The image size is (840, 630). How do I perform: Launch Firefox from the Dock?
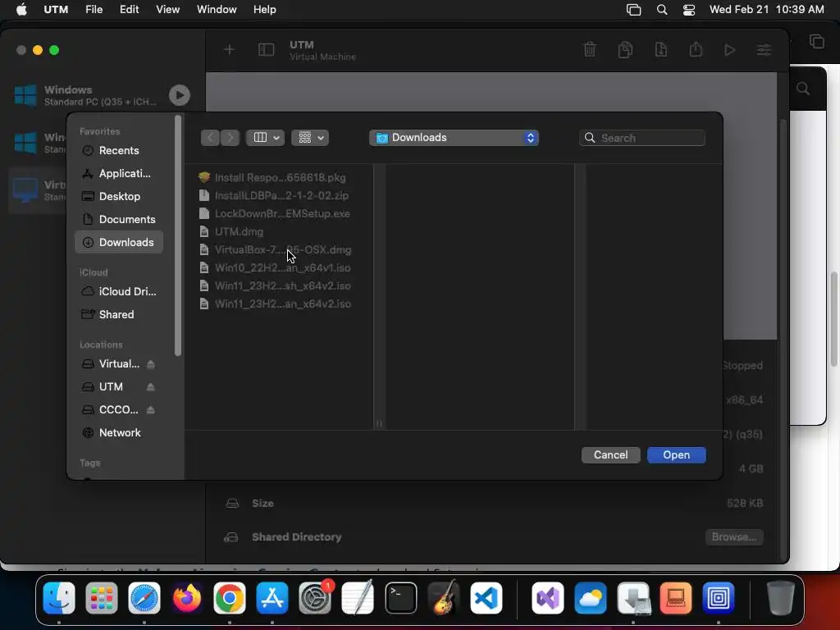pos(187,598)
